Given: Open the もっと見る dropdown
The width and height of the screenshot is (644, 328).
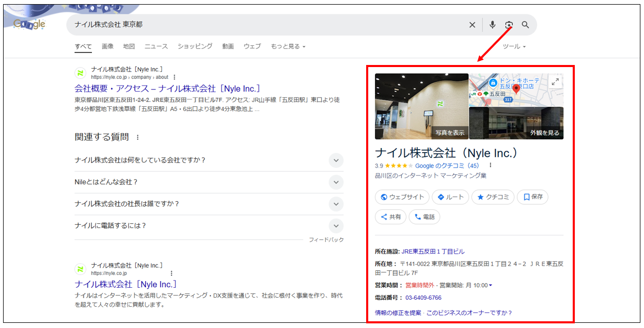Looking at the screenshot, I should (288, 46).
